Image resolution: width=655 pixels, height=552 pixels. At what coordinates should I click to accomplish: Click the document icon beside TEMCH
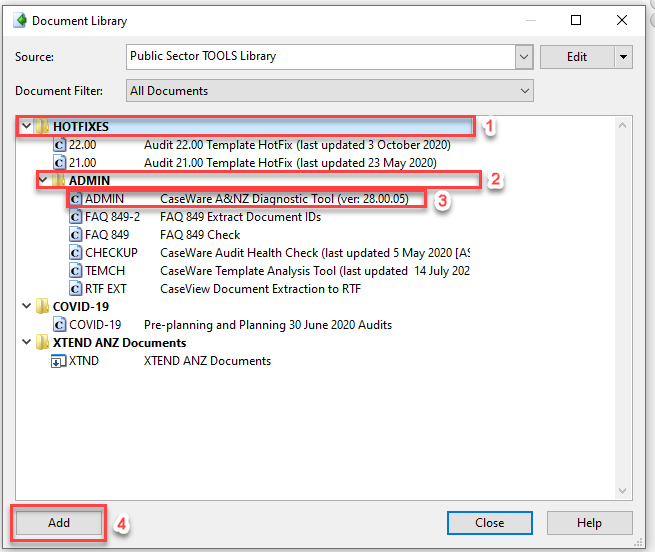pyautogui.click(x=75, y=270)
